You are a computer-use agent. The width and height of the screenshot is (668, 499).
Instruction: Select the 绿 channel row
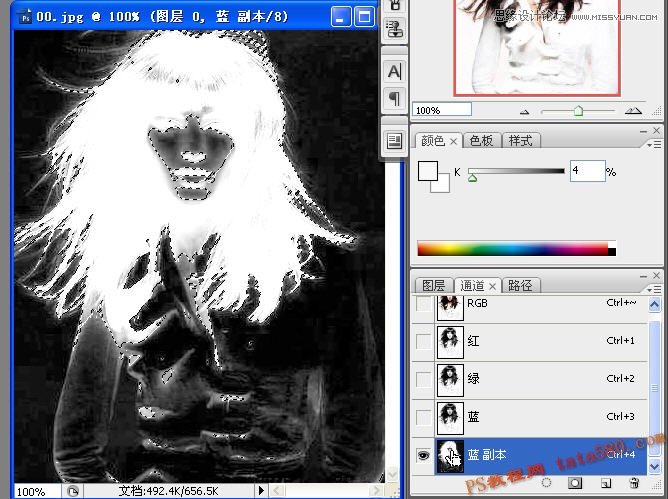click(530, 379)
